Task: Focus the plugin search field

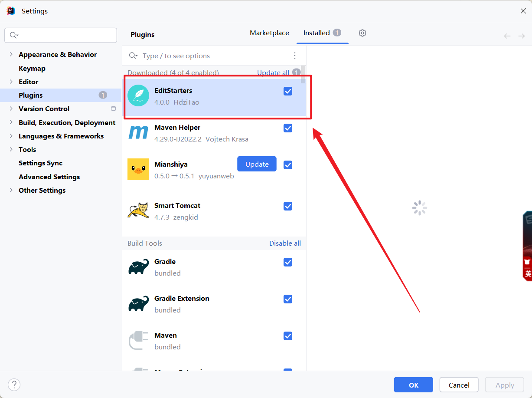Action: pos(212,56)
